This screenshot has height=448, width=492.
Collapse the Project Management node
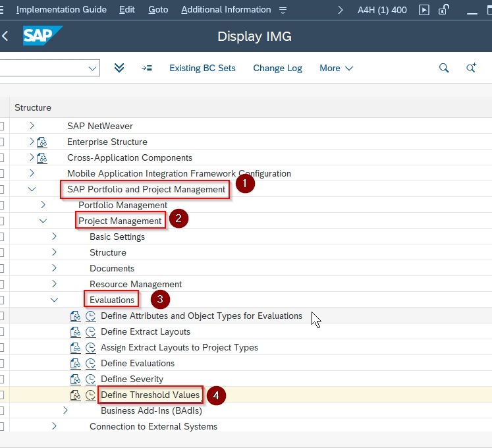pyautogui.click(x=43, y=221)
